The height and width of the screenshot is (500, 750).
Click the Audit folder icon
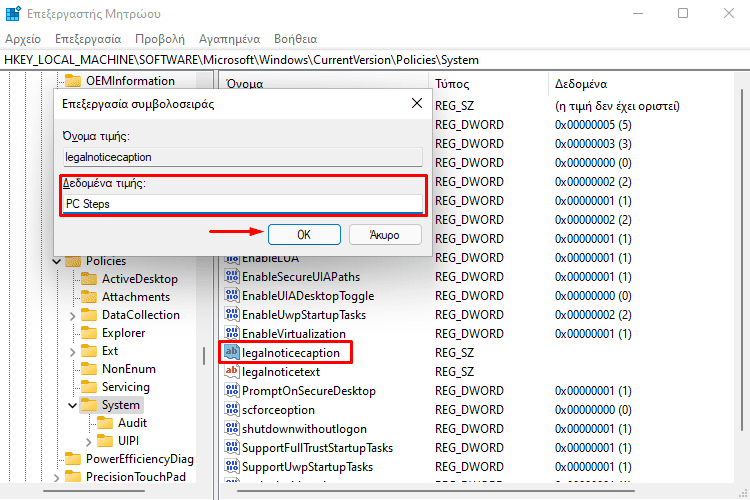[x=105, y=422]
